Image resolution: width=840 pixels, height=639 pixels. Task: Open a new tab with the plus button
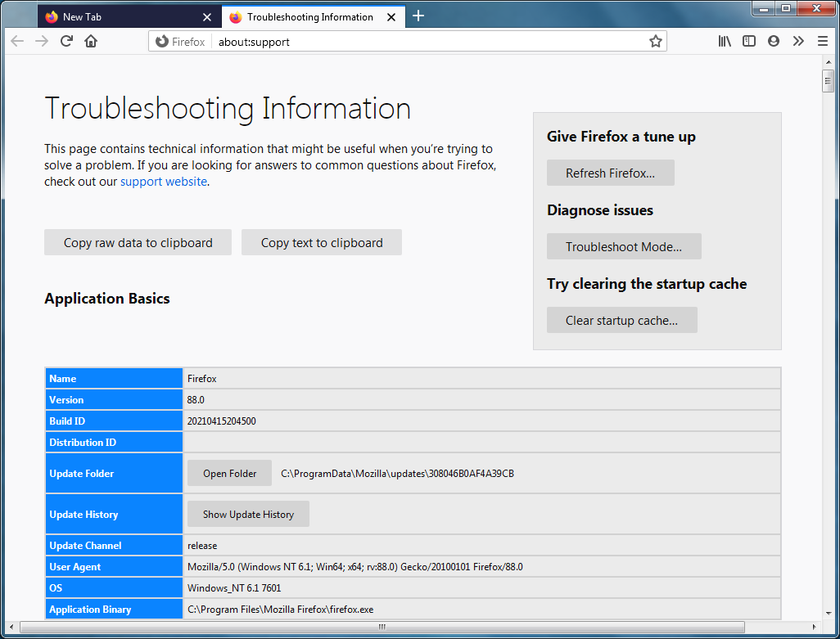tap(418, 16)
